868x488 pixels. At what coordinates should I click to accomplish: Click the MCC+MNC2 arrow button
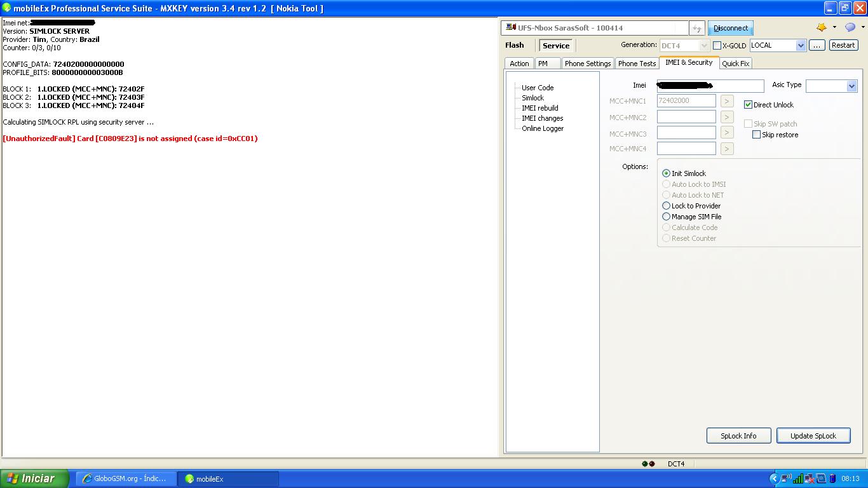pyautogui.click(x=727, y=117)
